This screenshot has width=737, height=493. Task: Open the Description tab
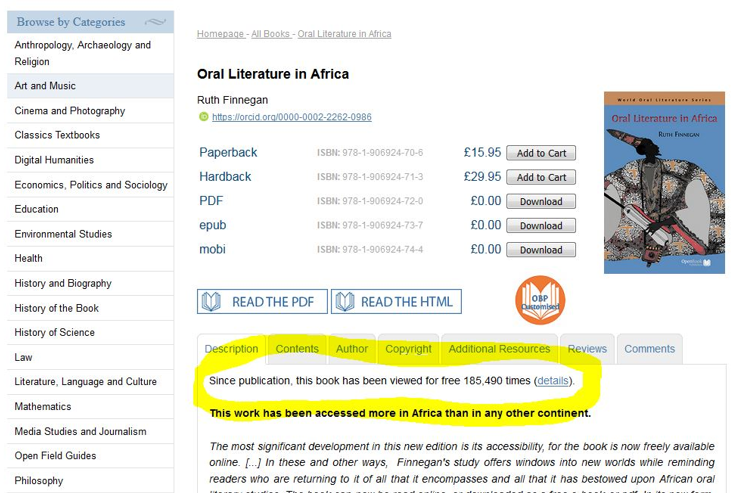231,349
